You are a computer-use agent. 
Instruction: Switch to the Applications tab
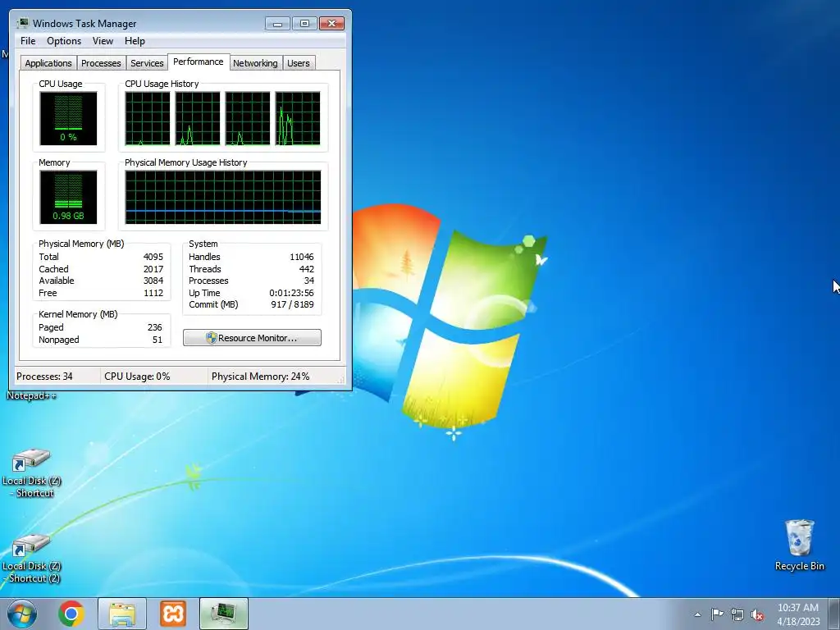48,63
